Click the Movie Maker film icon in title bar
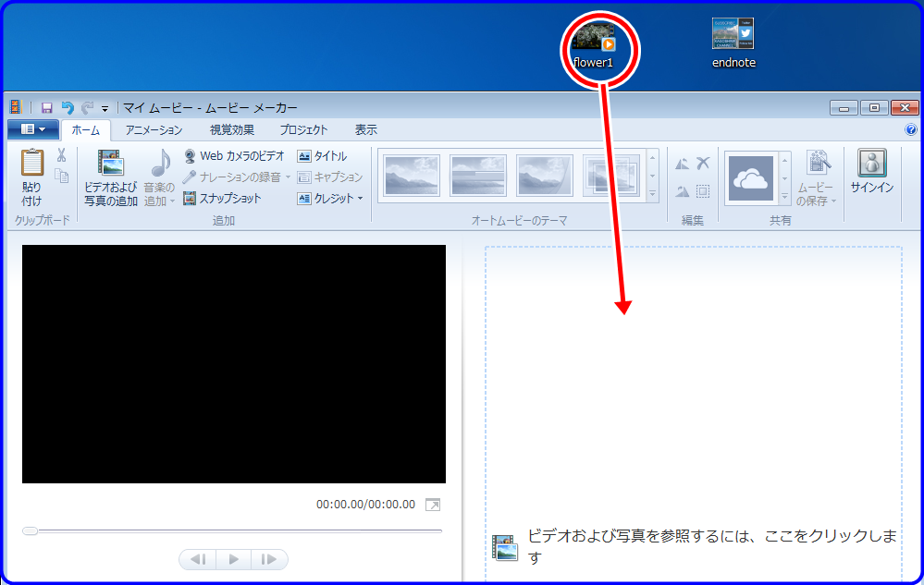Viewport: 924px width, 585px height. [x=16, y=107]
